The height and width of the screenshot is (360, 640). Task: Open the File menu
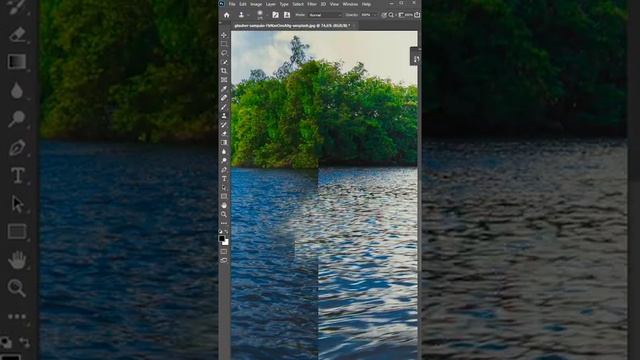[x=232, y=4]
